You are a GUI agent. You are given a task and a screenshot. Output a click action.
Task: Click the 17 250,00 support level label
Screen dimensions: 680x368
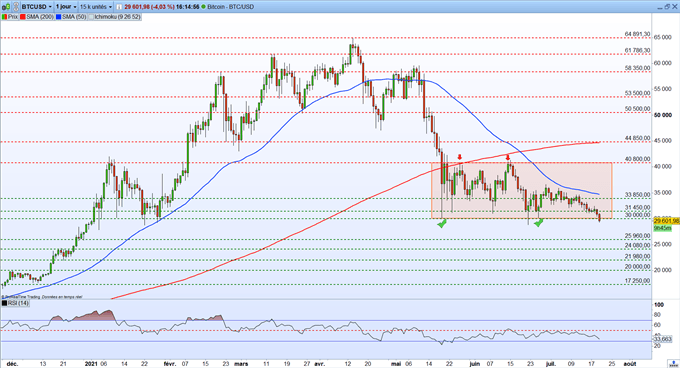638,281
